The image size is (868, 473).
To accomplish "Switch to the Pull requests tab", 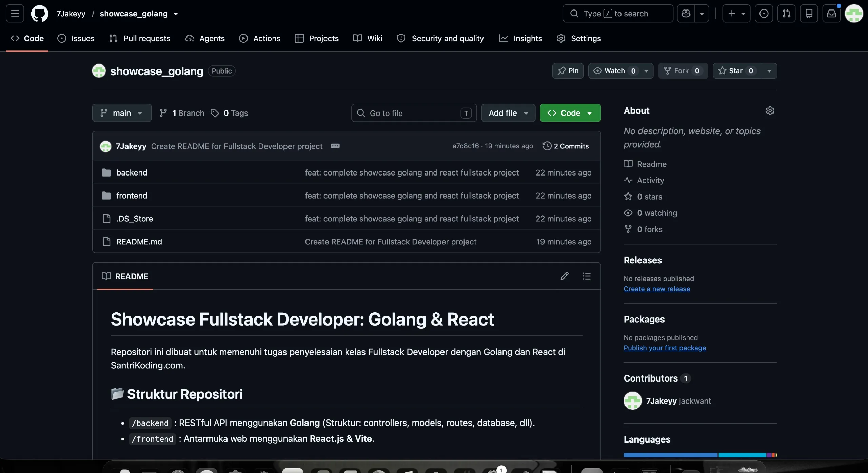I will (140, 38).
